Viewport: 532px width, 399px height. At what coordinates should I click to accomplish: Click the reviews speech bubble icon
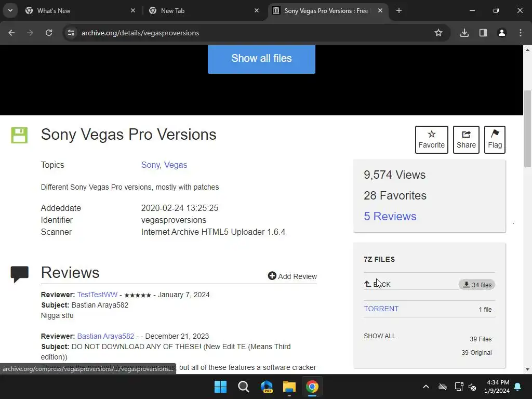[x=20, y=274]
